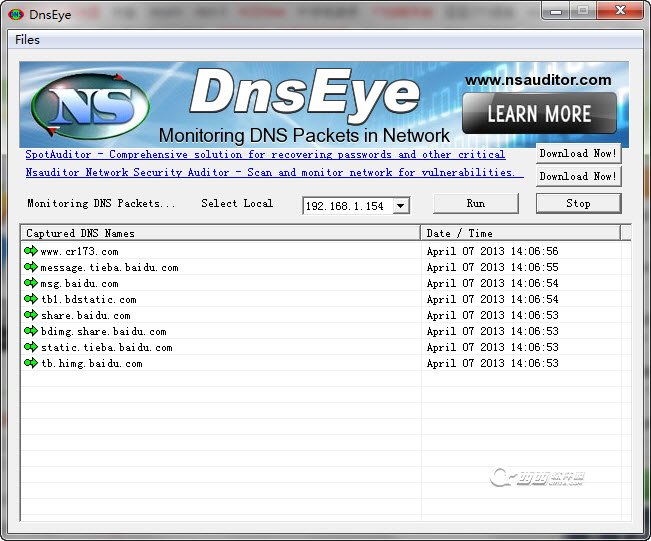
Task: Stop DNS packet monitoring
Action: click(578, 203)
